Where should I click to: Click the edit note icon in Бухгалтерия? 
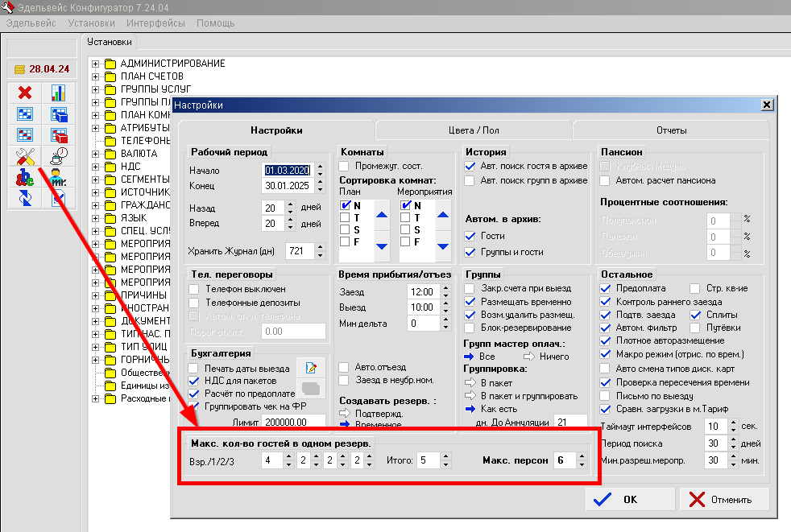(309, 368)
